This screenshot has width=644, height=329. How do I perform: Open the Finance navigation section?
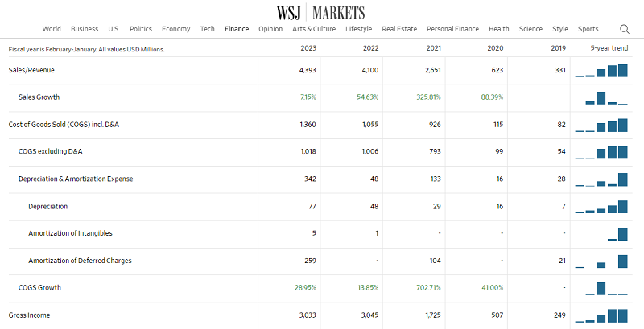point(237,29)
